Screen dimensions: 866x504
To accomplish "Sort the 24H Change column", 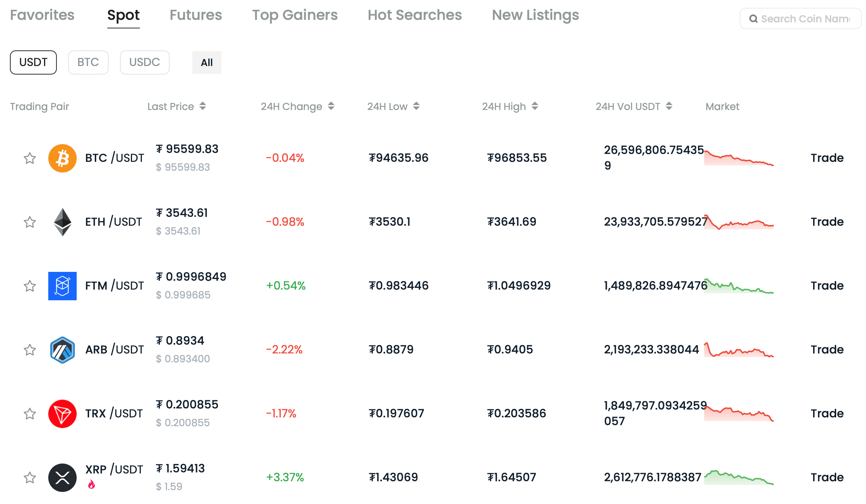I will coord(331,106).
